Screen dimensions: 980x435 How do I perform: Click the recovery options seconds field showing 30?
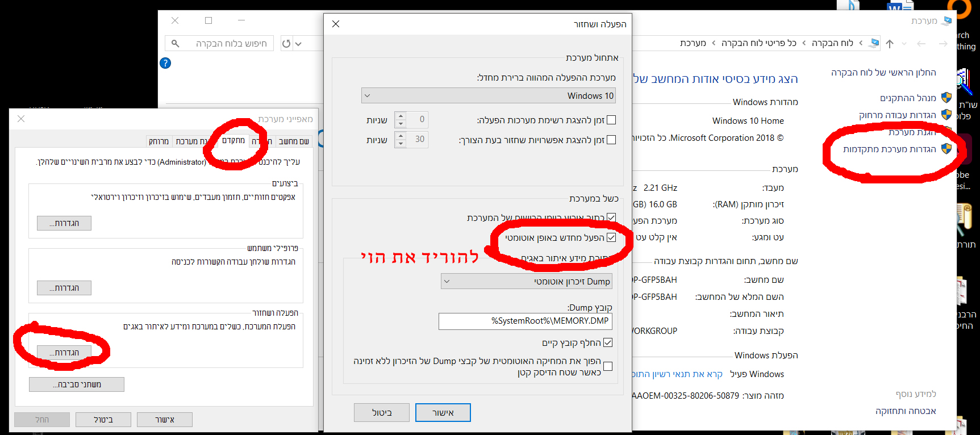[x=418, y=139]
